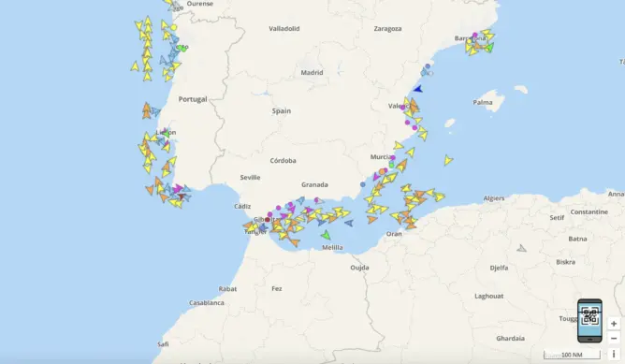Screen dimensions: 625x364
Task: Click the Rabat city label
Action: [x=227, y=289]
